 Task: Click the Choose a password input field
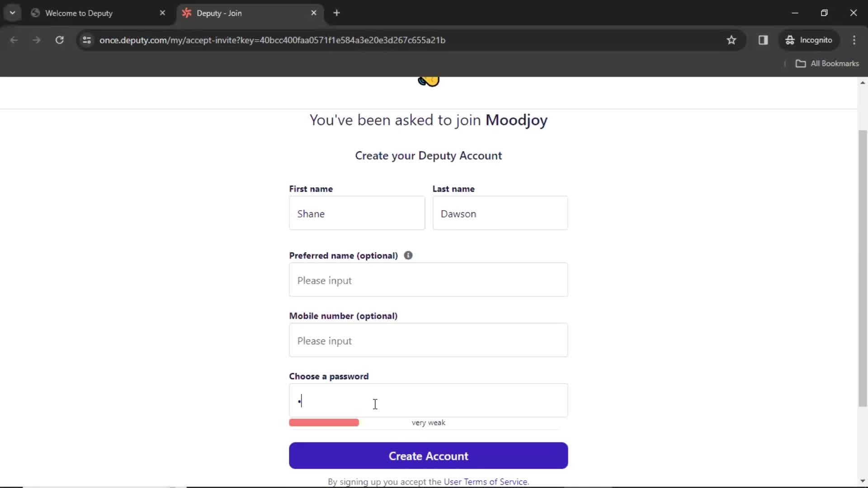coord(428,400)
